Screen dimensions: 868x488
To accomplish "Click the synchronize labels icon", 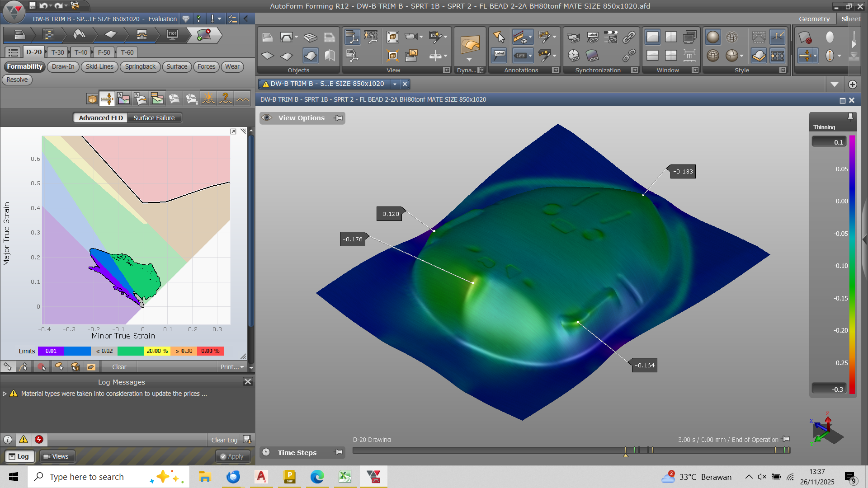I will 592,37.
